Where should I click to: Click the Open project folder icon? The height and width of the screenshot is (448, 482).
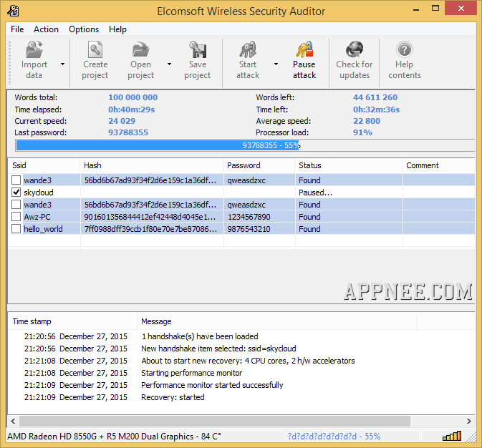tap(140, 50)
